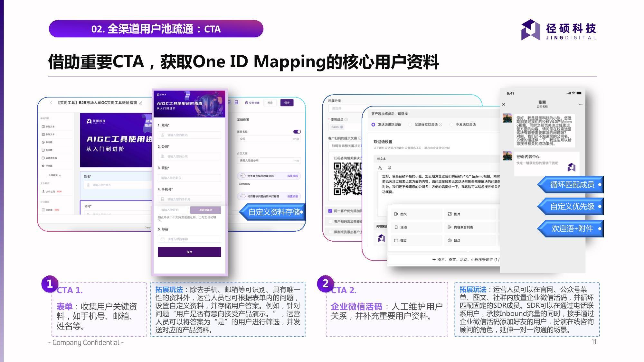Click the 姓名 field in the editor canvas
This screenshot has height=362, width=644.
click(118, 185)
